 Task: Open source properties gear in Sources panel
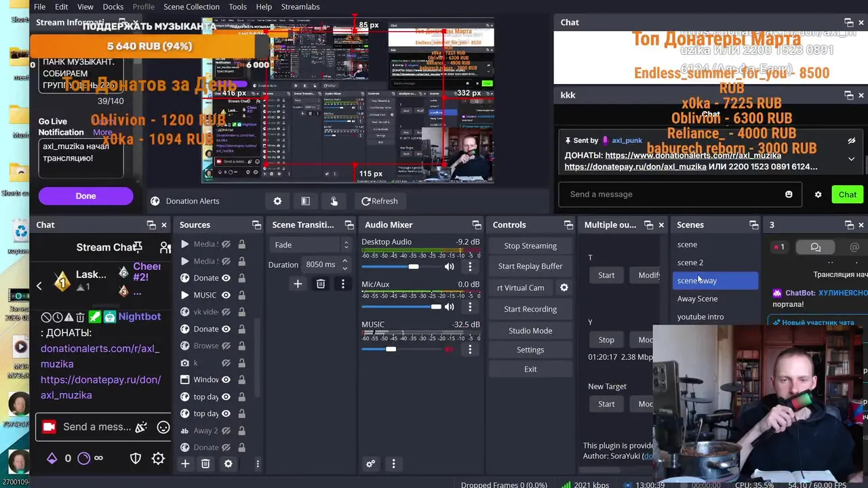228,464
